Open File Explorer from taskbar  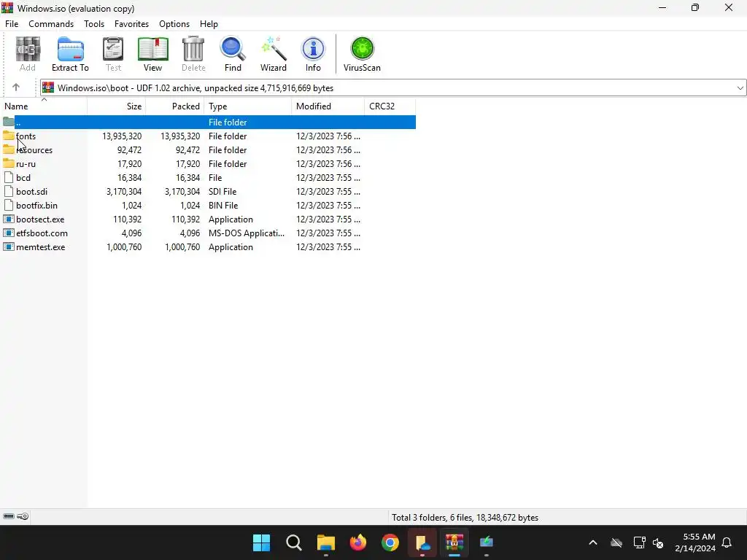(x=326, y=542)
